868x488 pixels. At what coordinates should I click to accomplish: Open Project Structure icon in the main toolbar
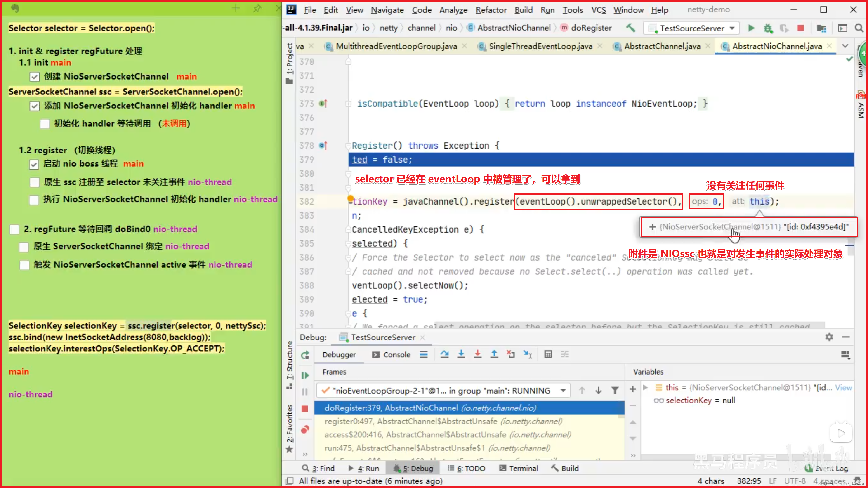click(x=821, y=28)
